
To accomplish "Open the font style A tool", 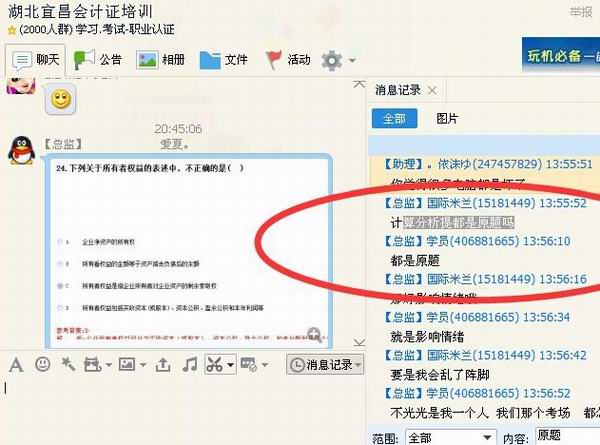I will tap(16, 365).
